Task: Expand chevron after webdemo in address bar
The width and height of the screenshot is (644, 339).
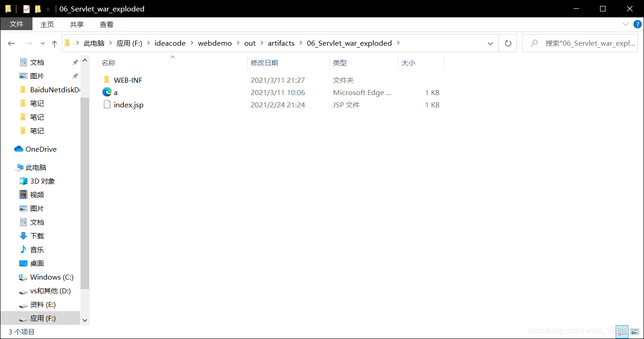Action: (238, 43)
